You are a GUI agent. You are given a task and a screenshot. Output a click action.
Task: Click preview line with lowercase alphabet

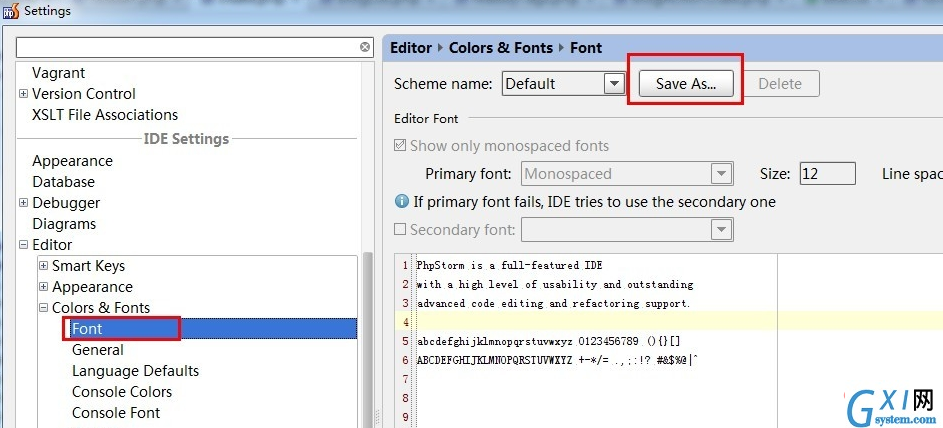(x=548, y=341)
